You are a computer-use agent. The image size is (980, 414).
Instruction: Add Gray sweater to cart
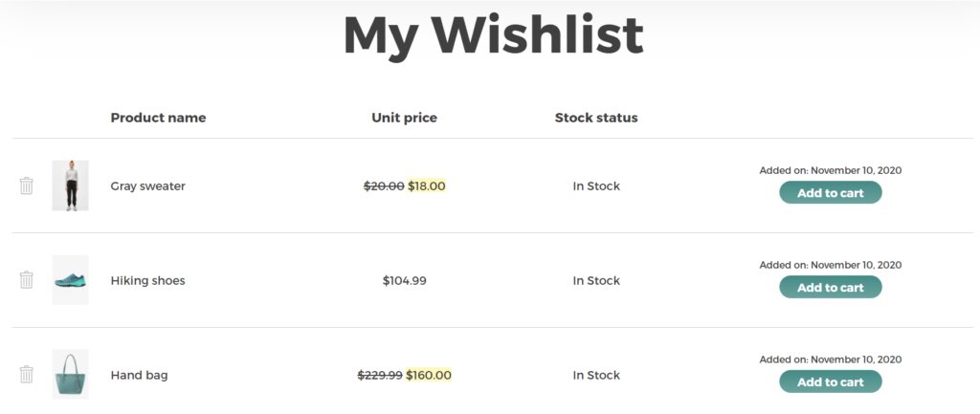pos(830,193)
